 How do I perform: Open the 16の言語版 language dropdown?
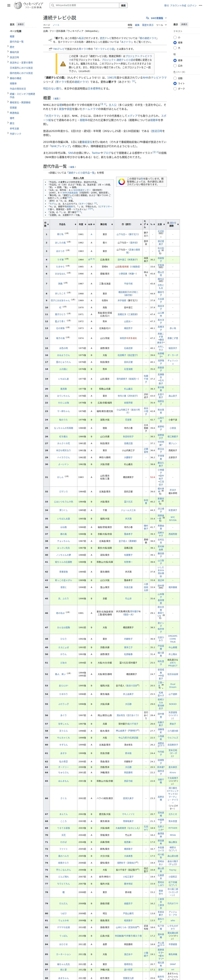tap(156, 18)
